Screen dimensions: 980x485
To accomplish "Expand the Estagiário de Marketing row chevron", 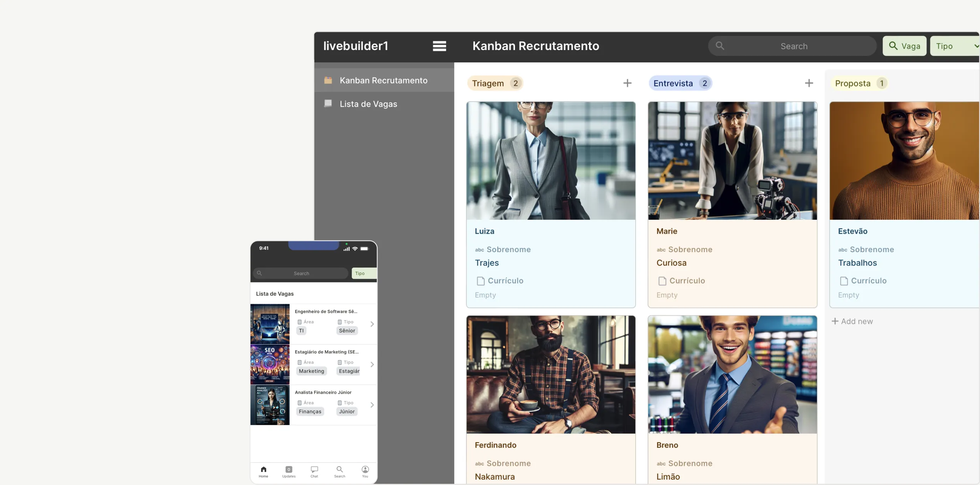I will (x=372, y=365).
